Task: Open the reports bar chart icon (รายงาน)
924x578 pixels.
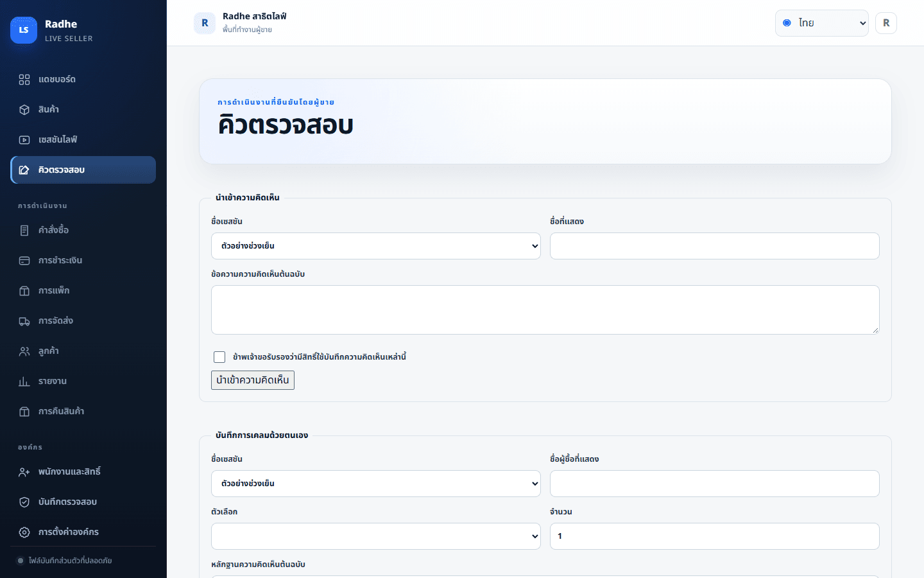Action: pos(24,381)
